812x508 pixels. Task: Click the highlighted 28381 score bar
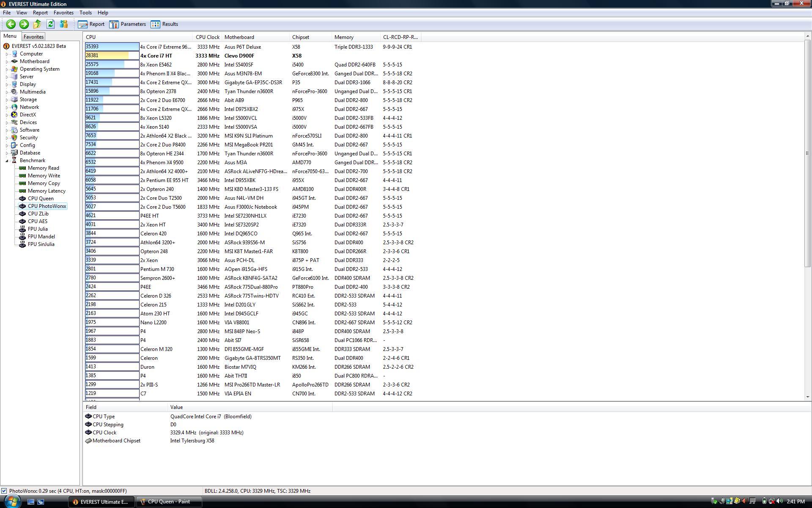point(112,55)
